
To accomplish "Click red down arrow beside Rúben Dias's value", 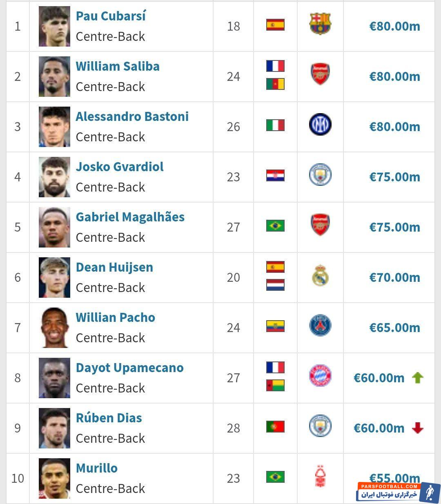I will pos(417,428).
